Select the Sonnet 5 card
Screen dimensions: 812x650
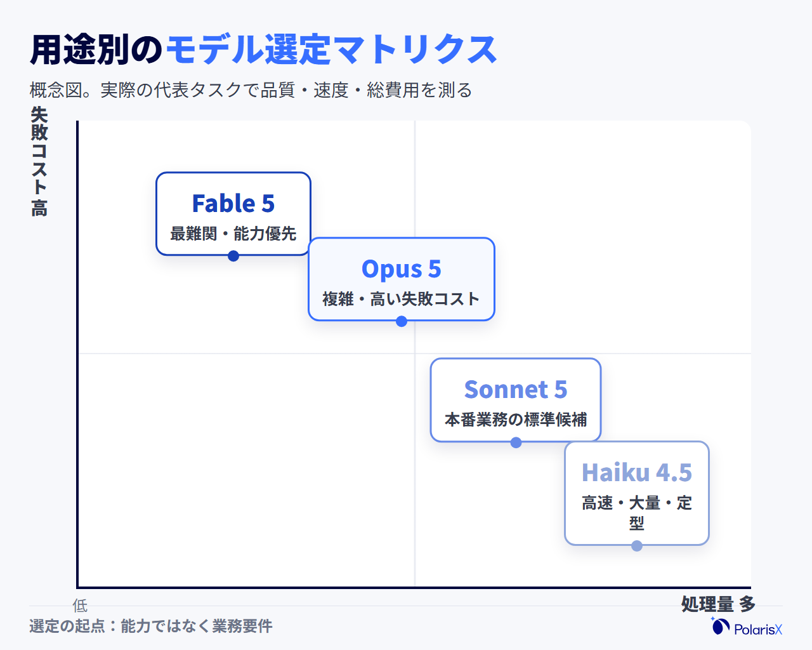(516, 400)
